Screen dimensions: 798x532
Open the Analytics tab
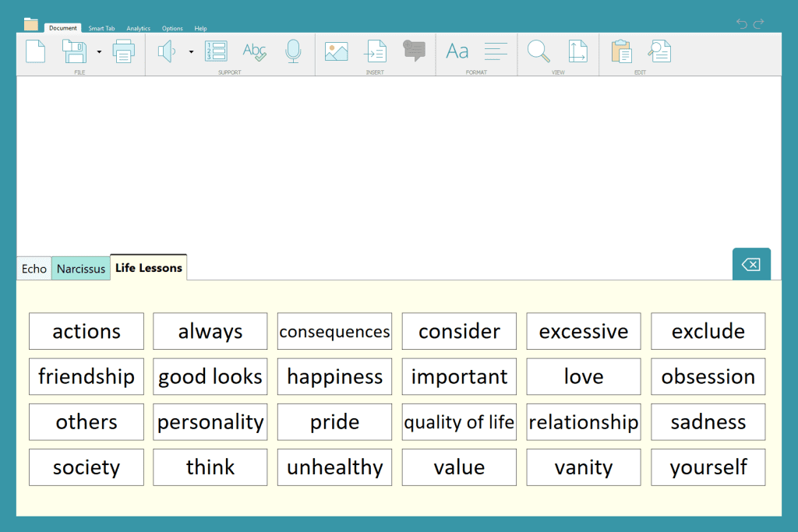(139, 29)
